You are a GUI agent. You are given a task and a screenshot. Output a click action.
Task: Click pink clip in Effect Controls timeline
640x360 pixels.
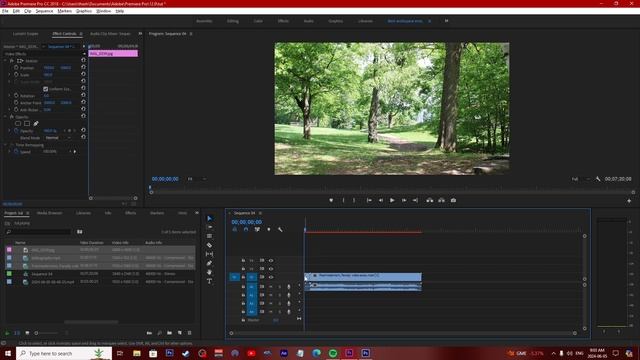click(113, 53)
